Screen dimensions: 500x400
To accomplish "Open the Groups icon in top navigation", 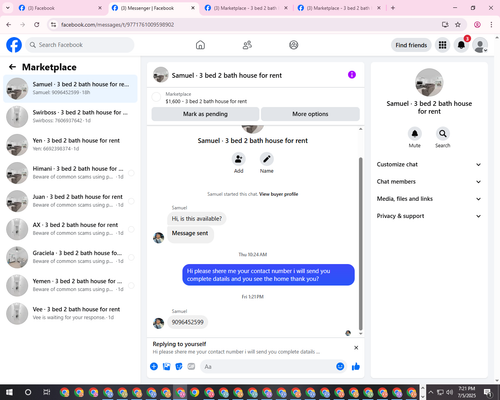I will pyautogui.click(x=294, y=45).
